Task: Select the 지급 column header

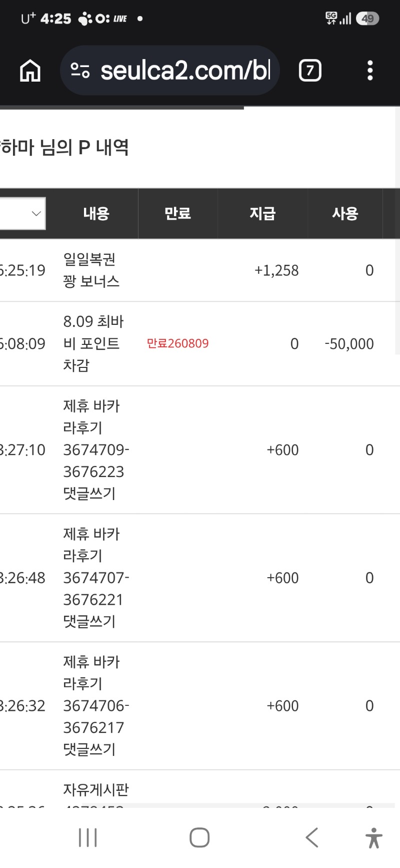Action: coord(262,214)
